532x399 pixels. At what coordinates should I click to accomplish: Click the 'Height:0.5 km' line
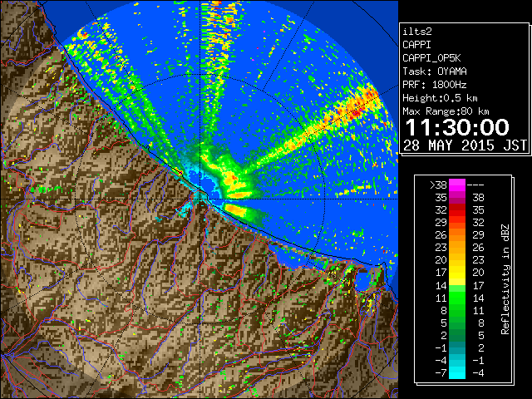point(440,98)
